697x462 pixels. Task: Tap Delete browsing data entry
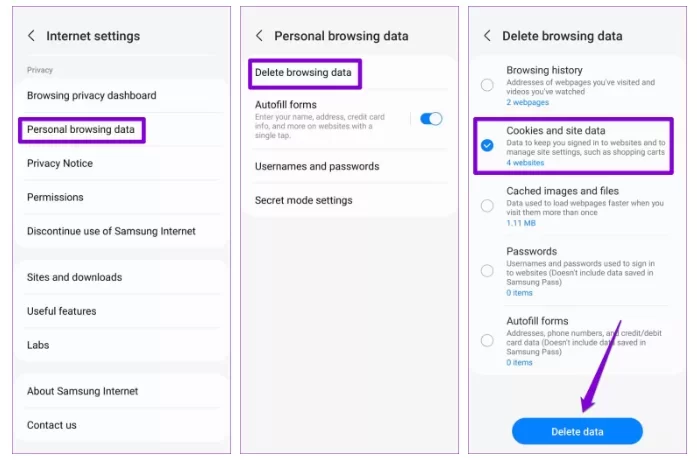[x=303, y=73]
